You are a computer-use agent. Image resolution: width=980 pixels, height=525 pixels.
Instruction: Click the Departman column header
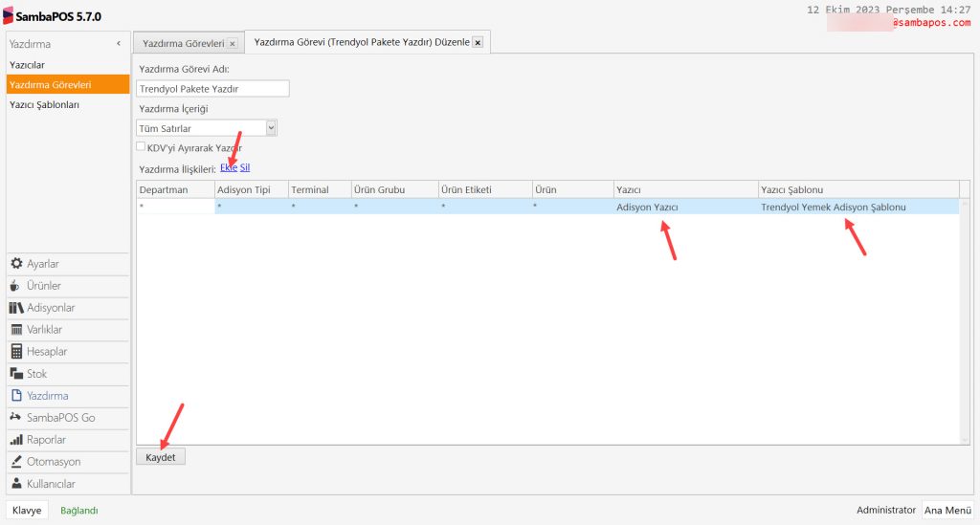coord(175,189)
